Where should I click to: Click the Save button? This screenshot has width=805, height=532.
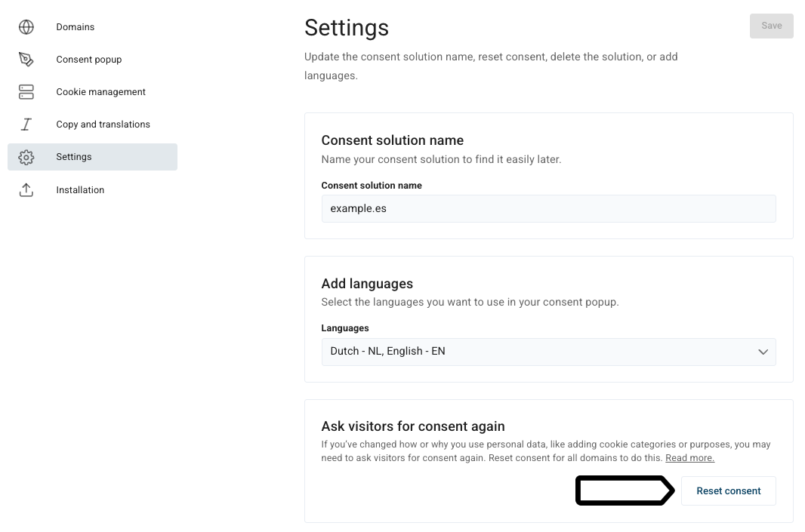click(771, 25)
